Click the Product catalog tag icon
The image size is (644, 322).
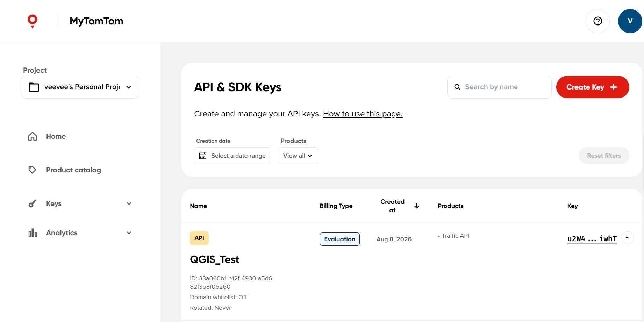[x=32, y=170]
